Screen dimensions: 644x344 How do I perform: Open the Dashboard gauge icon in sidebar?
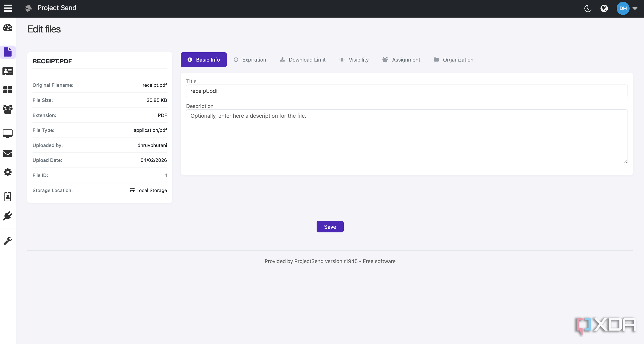click(x=8, y=28)
